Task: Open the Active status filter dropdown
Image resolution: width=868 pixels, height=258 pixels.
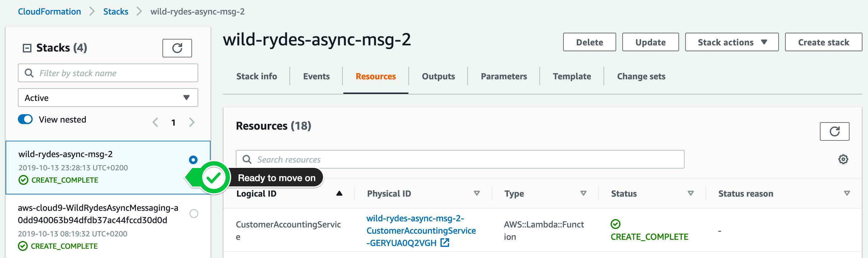Action: coord(108,98)
